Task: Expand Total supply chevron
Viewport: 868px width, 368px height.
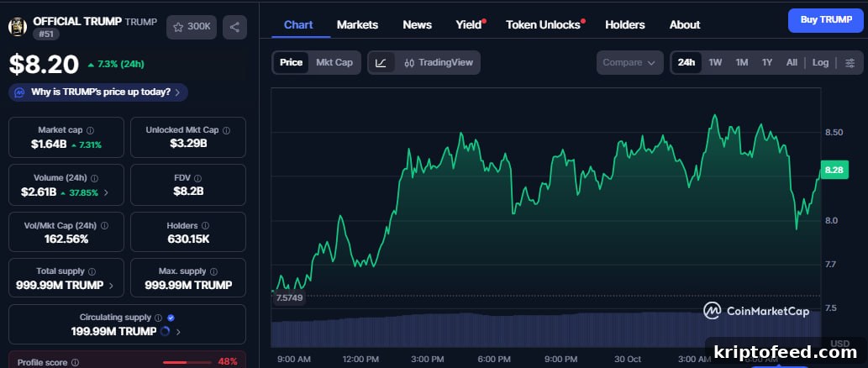Action: [x=111, y=286]
